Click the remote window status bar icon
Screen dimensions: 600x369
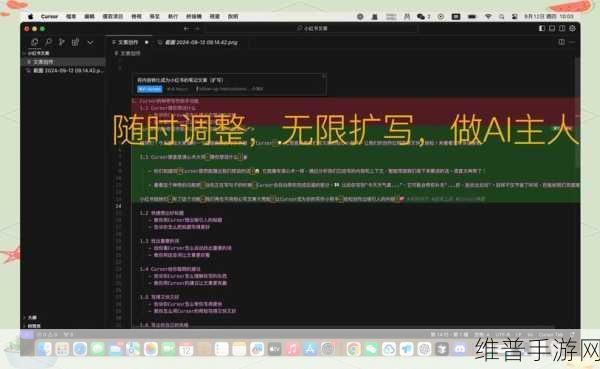click(x=26, y=335)
